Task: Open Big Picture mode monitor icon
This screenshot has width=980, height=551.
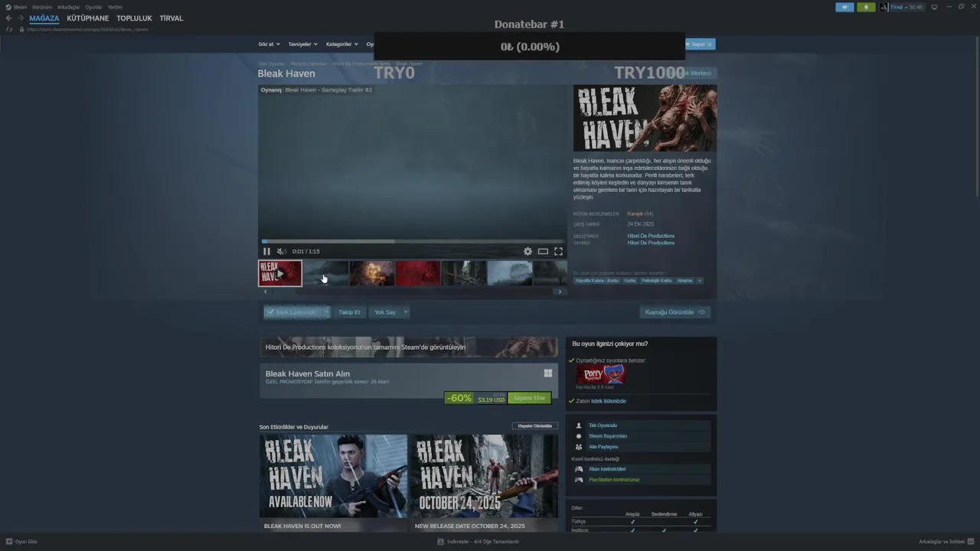Action: 934,7
